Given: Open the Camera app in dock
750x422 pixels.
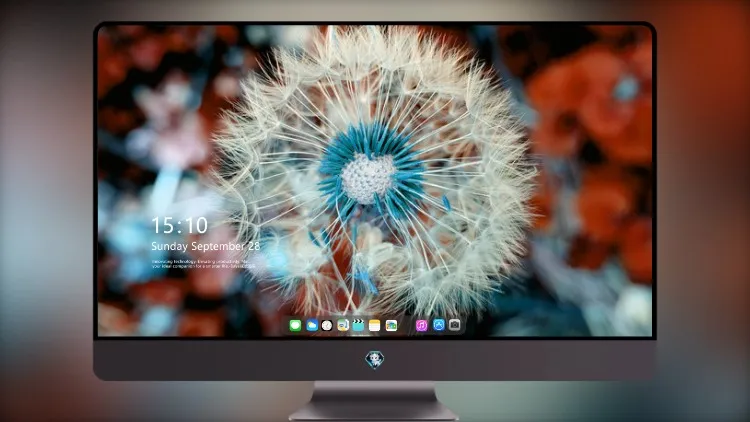Looking at the screenshot, I should 455,325.
